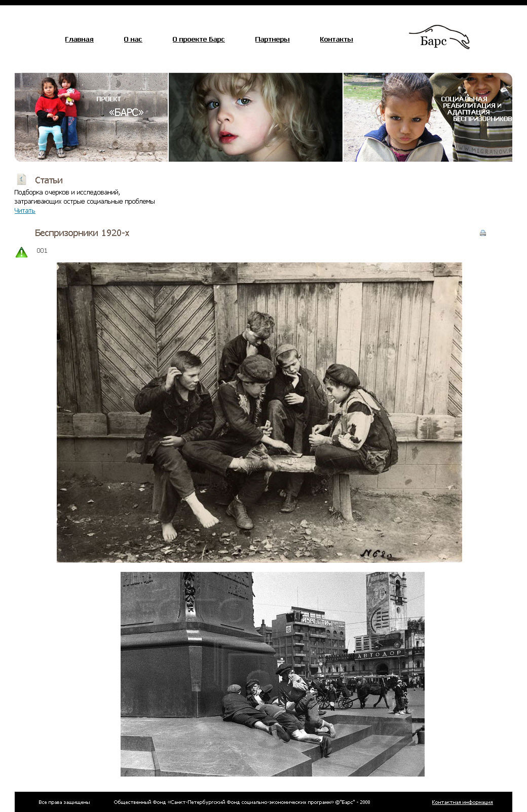Click the Барс panther logo
The width and height of the screenshot is (527, 812).
439,37
